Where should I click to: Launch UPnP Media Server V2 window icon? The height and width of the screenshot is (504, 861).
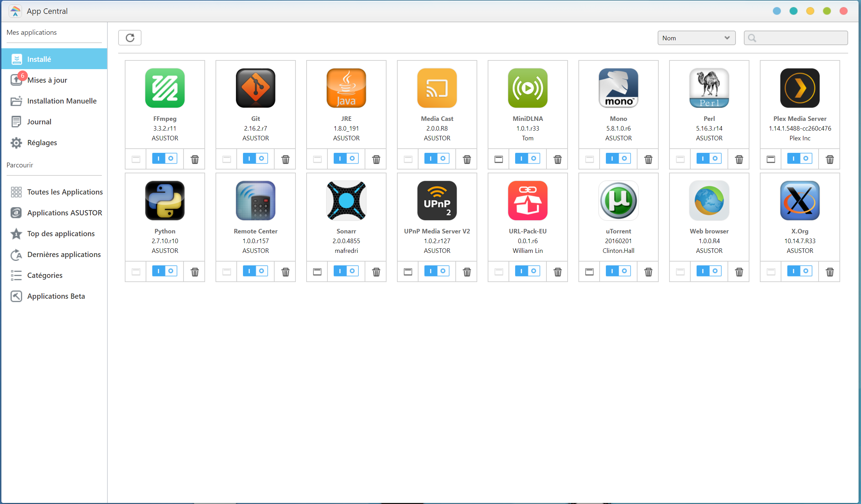(408, 272)
